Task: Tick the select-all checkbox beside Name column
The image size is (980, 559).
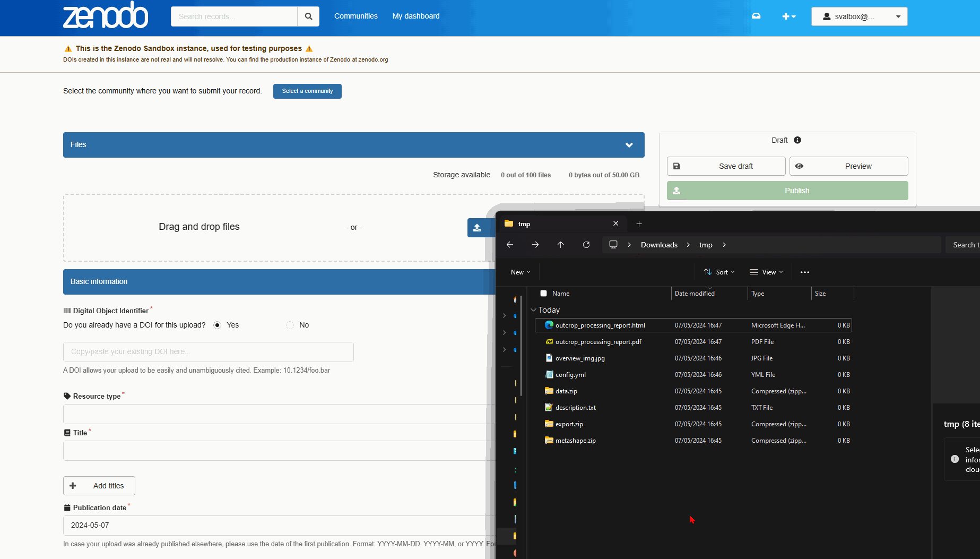Action: pos(543,294)
